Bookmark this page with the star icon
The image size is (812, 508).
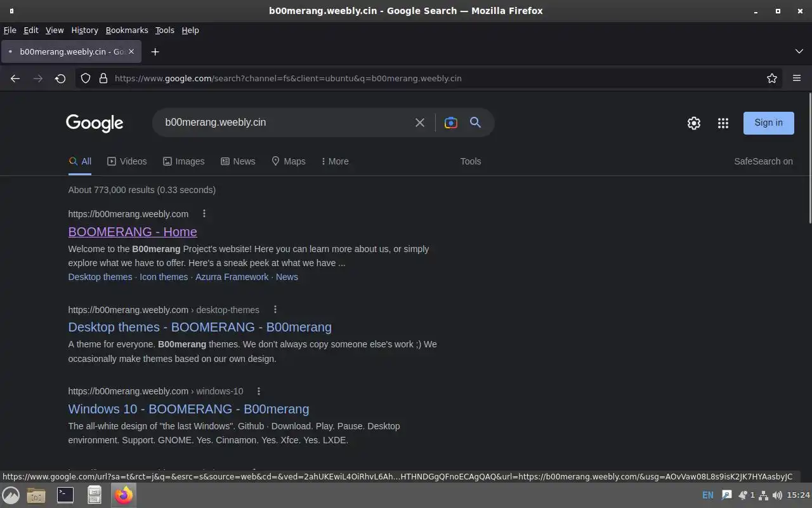[x=772, y=78]
